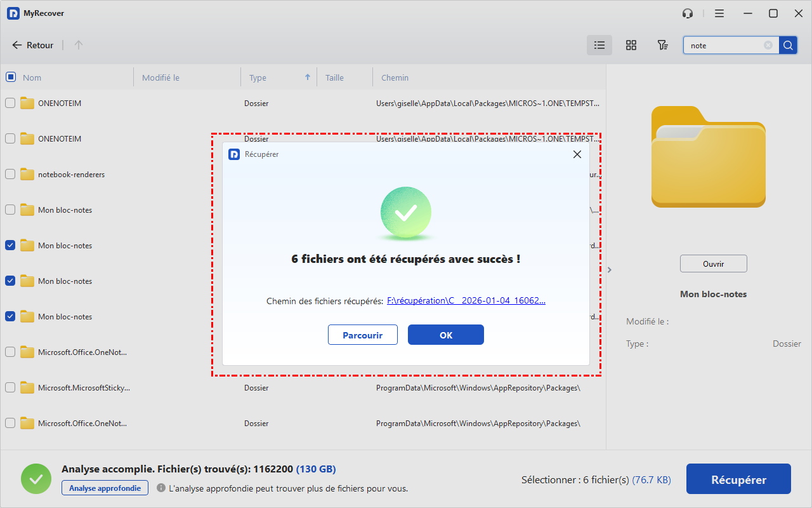Switch to list view mode
The height and width of the screenshot is (508, 812).
599,45
